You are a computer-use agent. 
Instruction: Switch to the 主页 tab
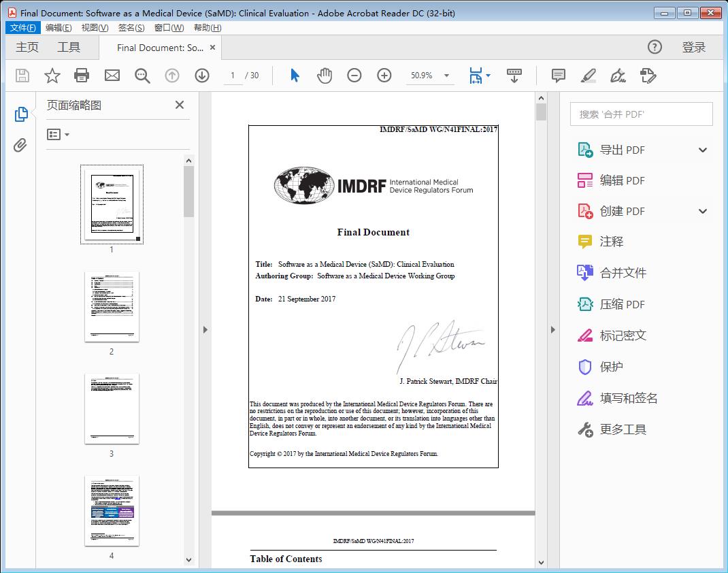(27, 47)
